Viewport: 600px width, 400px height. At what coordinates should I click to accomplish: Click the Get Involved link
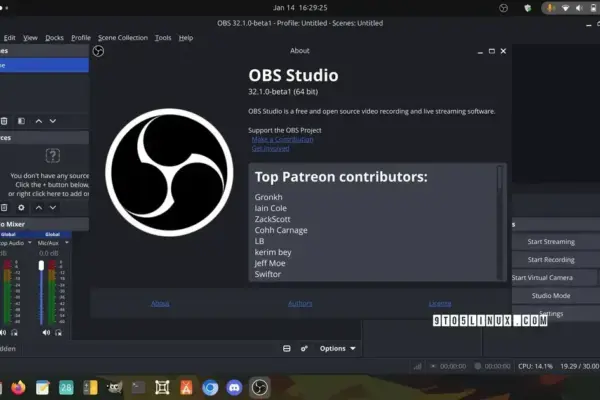tap(270, 149)
